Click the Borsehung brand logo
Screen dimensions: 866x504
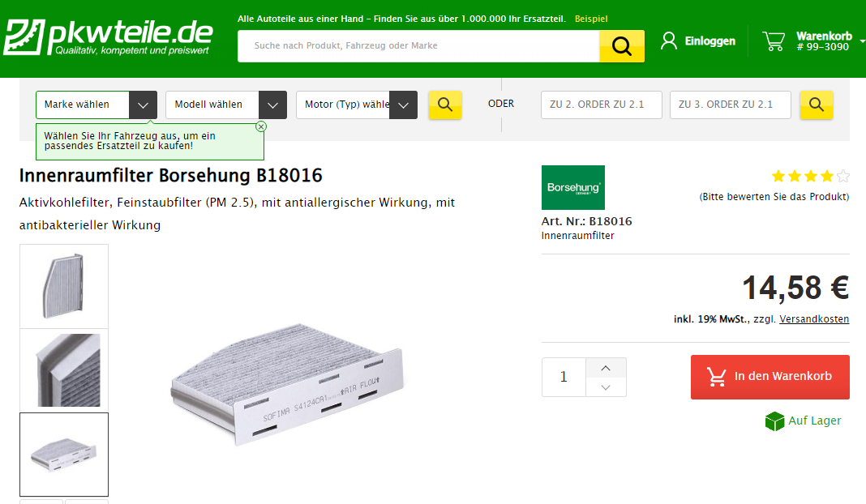click(x=572, y=188)
